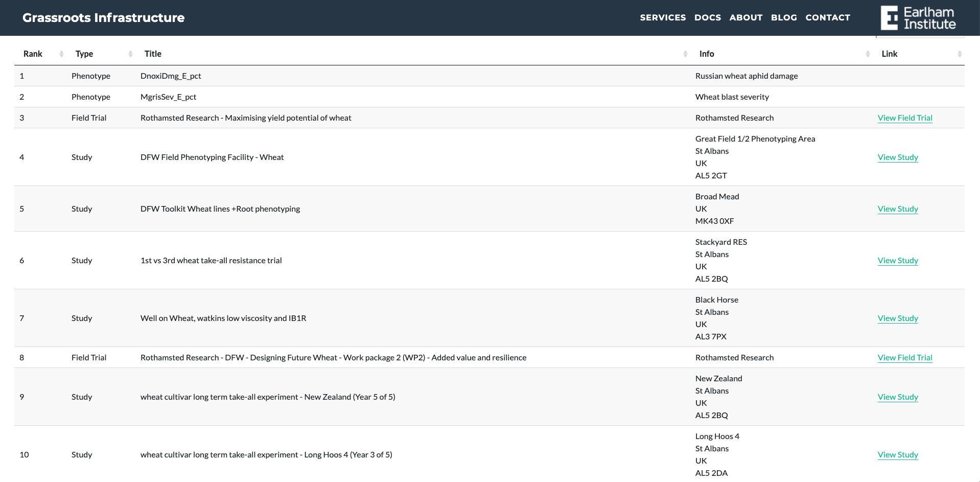Viewport: 980px width, 482px height.
Task: Go to the About page
Action: (746, 17)
